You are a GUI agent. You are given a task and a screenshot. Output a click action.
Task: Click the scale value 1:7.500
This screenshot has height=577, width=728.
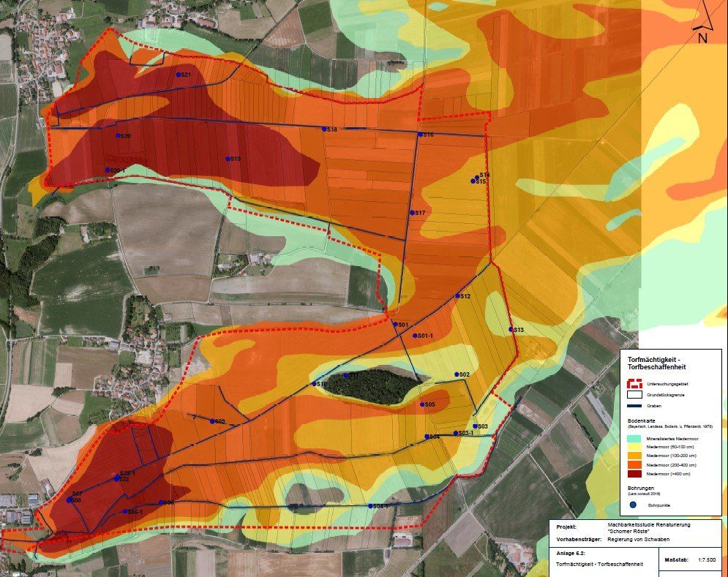pos(707,560)
